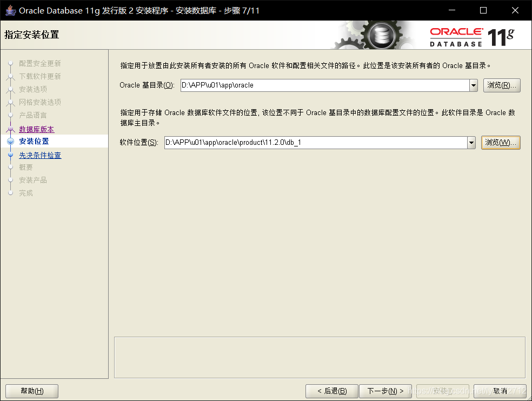Image resolution: width=532 pixels, height=401 pixels.
Task: Click the 产品语言 step label
Action: point(33,115)
